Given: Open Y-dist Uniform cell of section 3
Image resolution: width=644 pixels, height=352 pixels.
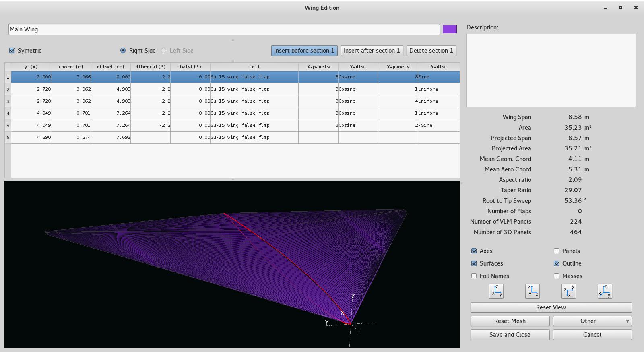Looking at the screenshot, I should pos(439,101).
